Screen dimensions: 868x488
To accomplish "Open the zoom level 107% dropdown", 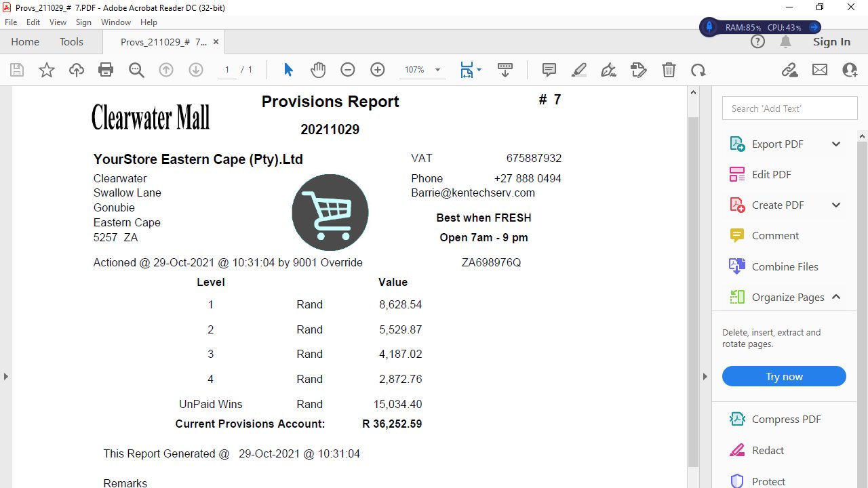I will pos(437,70).
